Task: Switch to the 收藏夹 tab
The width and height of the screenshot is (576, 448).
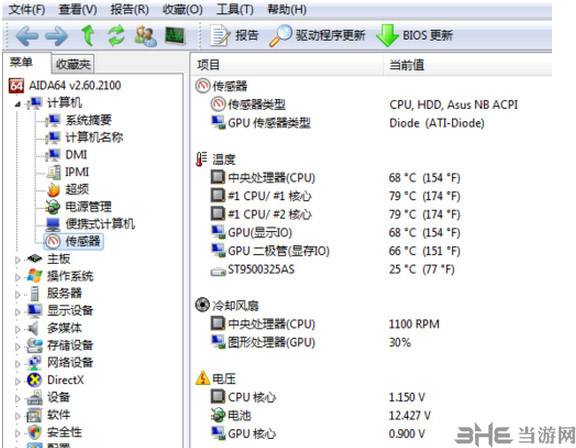Action: tap(73, 64)
